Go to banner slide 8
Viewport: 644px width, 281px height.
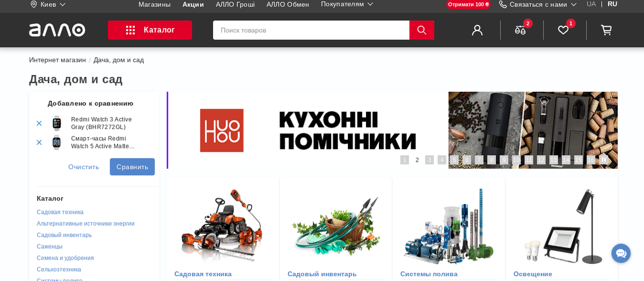(492, 160)
